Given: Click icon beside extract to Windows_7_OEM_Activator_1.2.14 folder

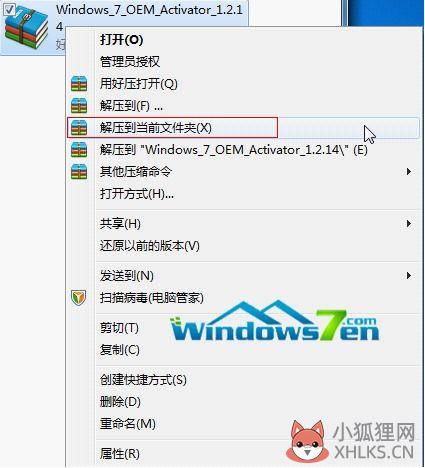Looking at the screenshot, I should coord(79,150).
